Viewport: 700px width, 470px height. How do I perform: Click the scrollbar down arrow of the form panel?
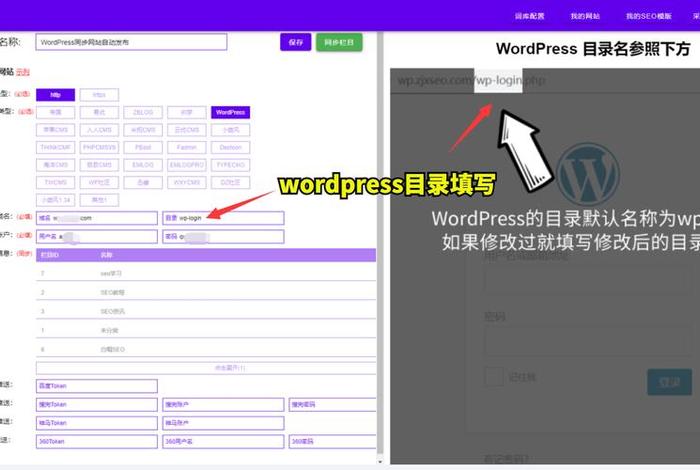click(380, 462)
